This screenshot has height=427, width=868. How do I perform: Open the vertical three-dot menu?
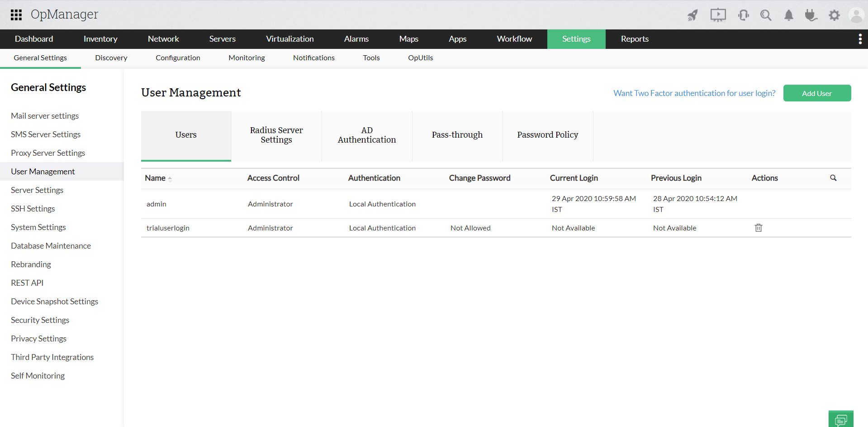click(x=860, y=39)
